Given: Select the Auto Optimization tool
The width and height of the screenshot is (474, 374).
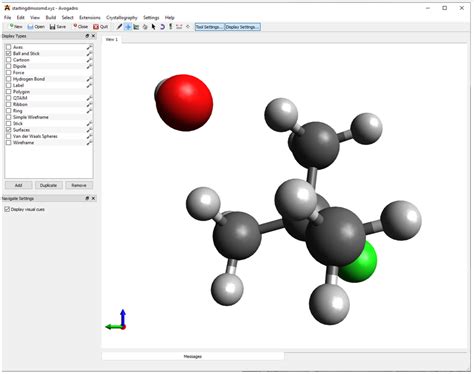Looking at the screenshot, I should [171, 27].
